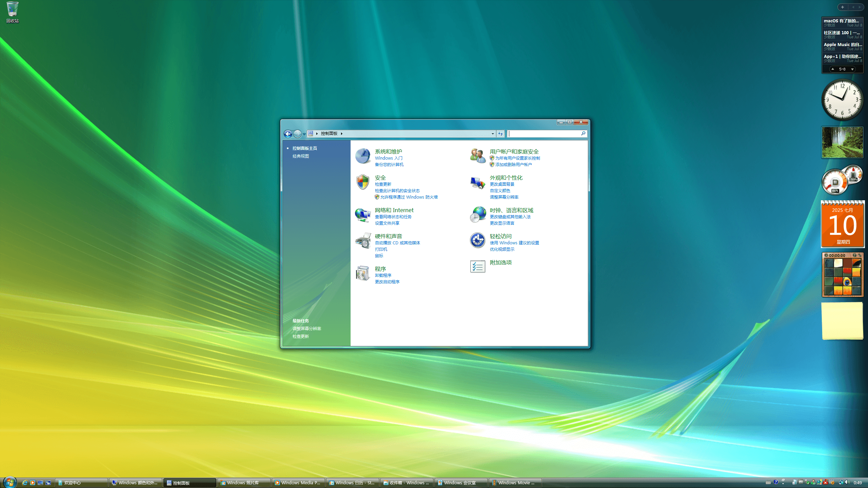Click the yellow sticky notes gadget
This screenshot has width=868, height=488.
(842, 321)
